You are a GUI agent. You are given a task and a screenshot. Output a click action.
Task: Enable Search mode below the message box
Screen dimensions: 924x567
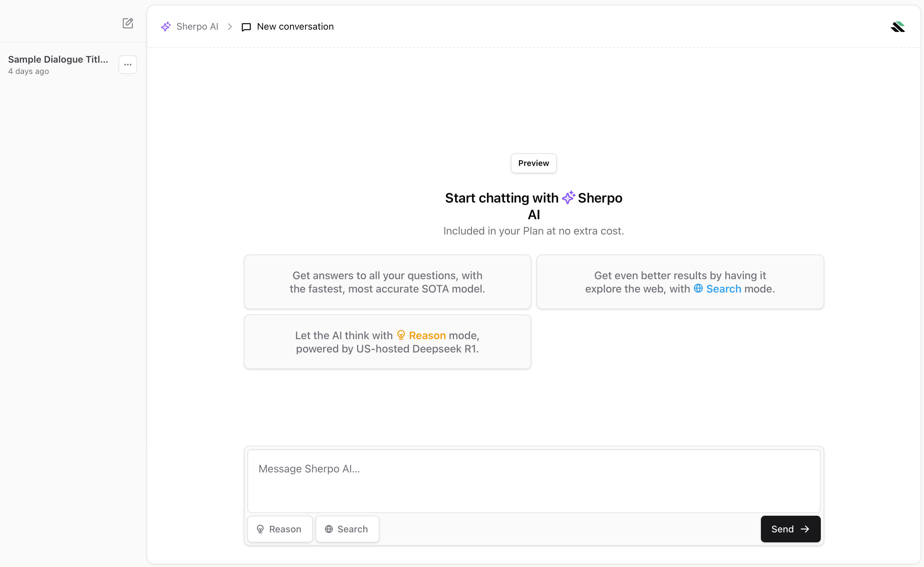(347, 529)
